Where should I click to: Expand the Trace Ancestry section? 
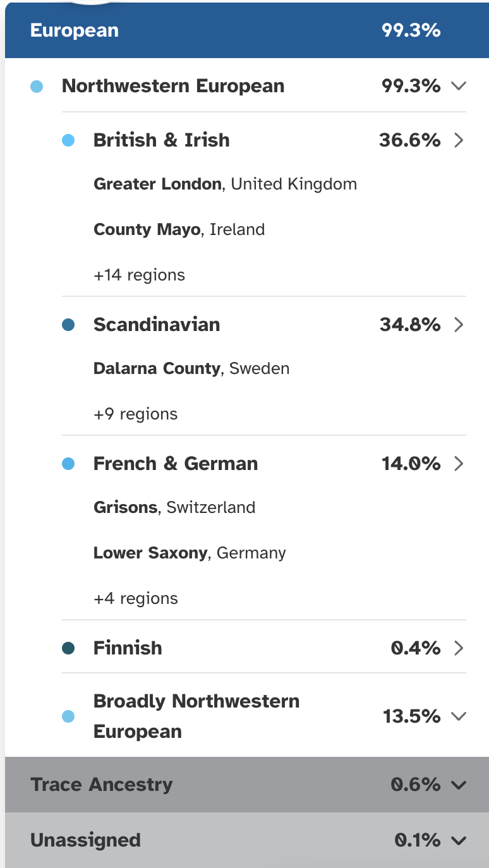point(459,785)
